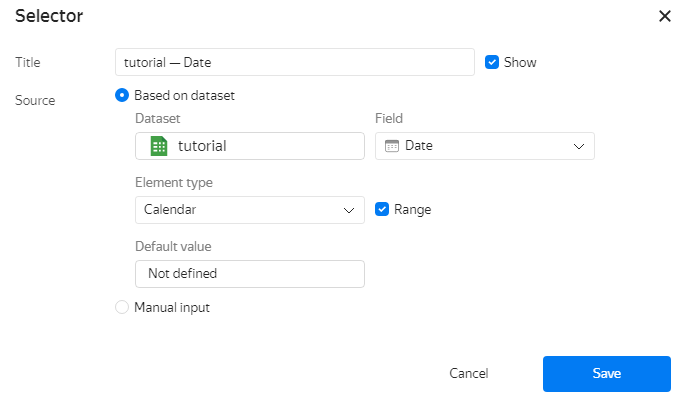The image size is (693, 410).
Task: Click the Based on dataset label text
Action: coord(184,96)
